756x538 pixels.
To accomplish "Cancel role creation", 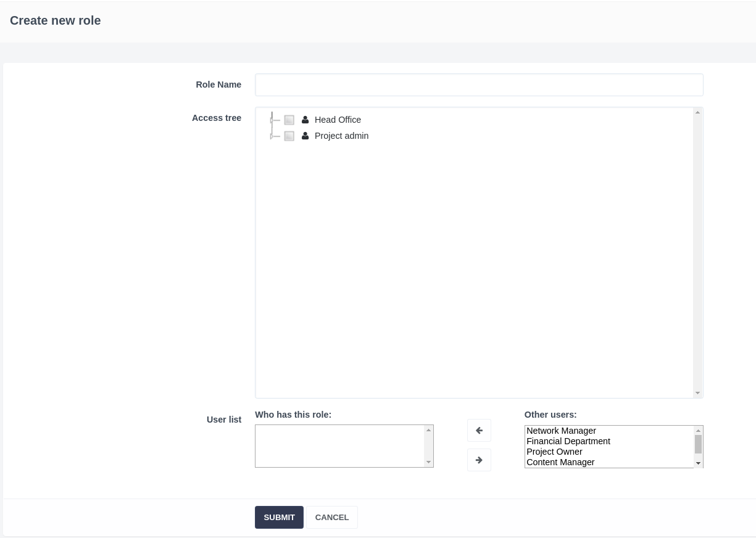I will coord(332,517).
